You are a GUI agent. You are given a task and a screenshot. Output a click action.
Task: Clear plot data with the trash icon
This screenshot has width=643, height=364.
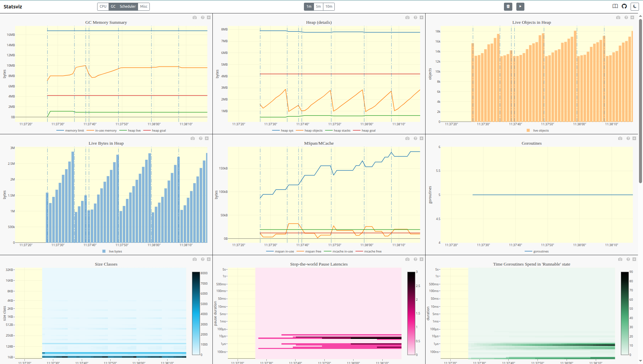(508, 6)
